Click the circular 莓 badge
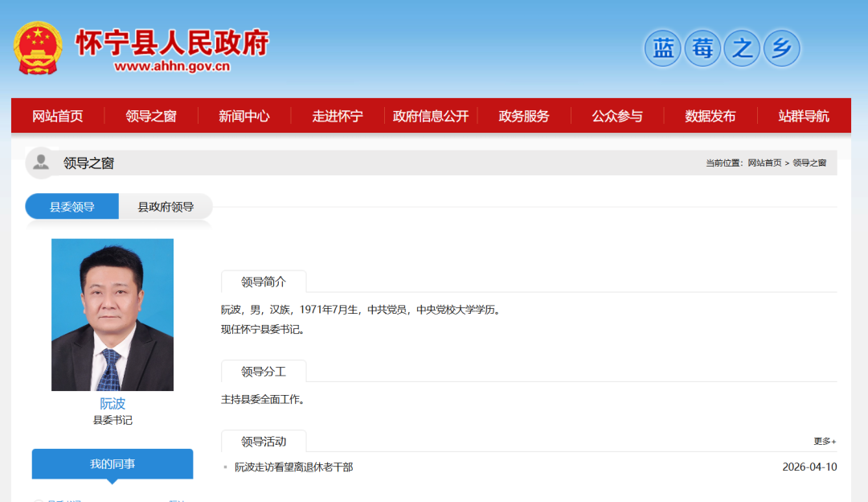868x502 pixels. 702,48
